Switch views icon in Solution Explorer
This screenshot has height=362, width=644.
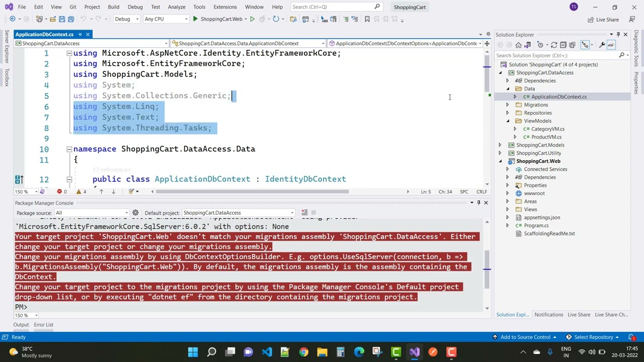[x=528, y=45]
